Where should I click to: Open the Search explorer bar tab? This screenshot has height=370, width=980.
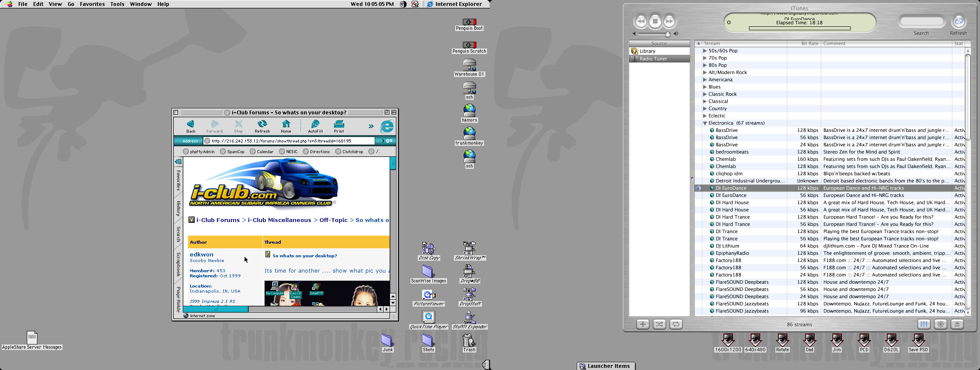(x=178, y=234)
